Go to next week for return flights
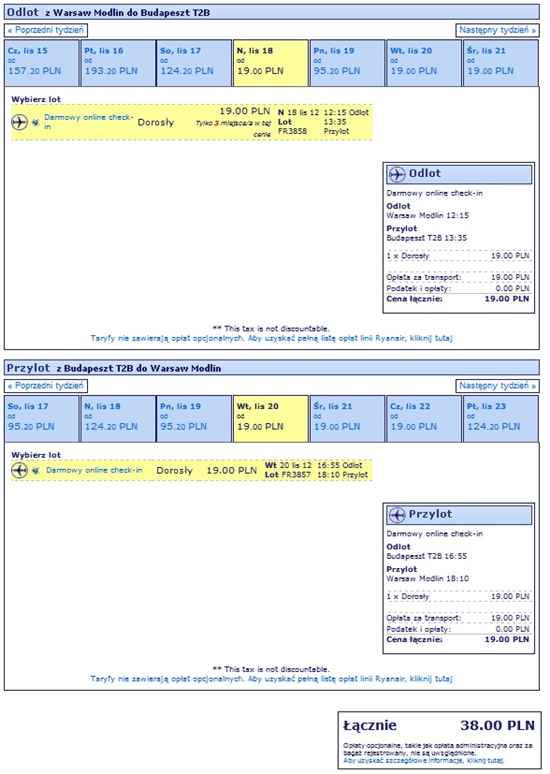 (x=498, y=386)
